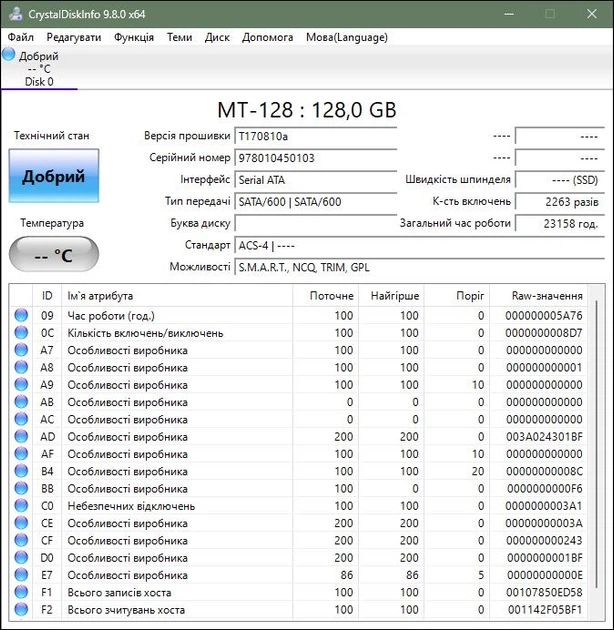Image resolution: width=614 pixels, height=630 pixels.
Task: Click status orb for attribute 09
Action: [21, 315]
